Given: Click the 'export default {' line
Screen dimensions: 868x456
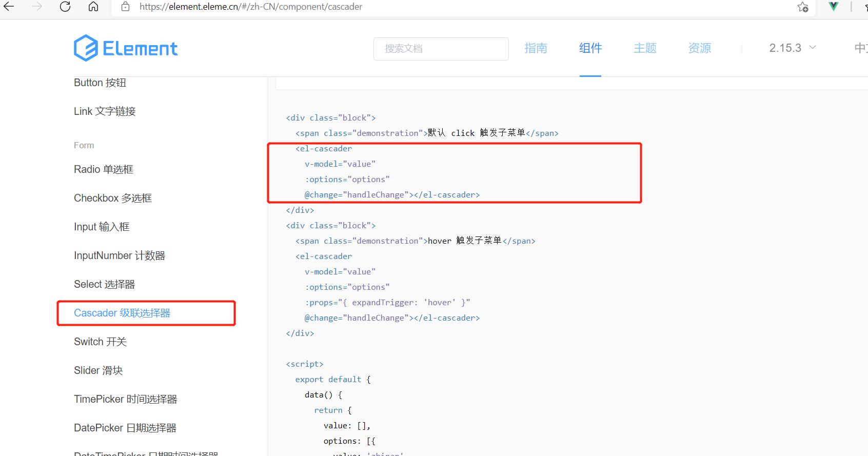Looking at the screenshot, I should [333, 380].
